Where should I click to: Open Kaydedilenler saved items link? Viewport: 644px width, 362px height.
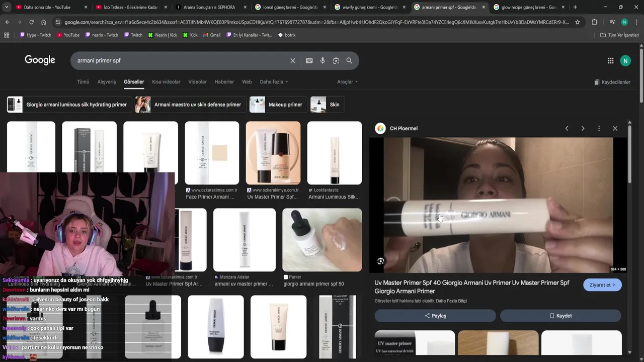tap(612, 82)
